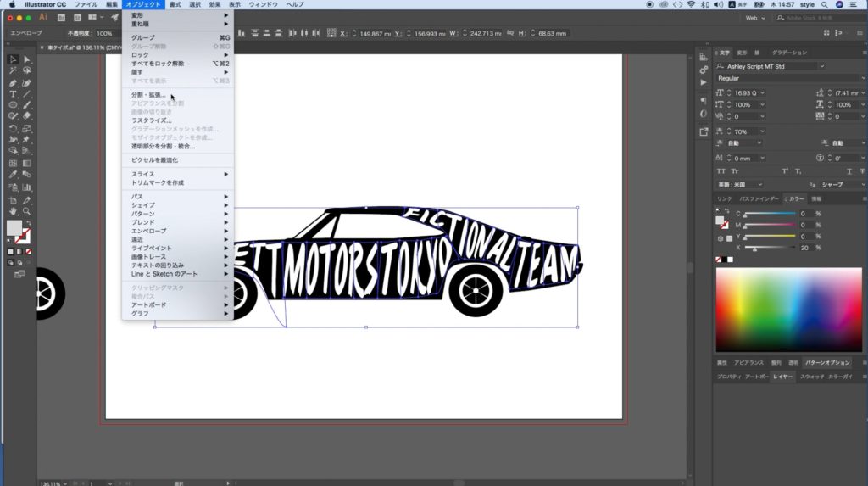The height and width of the screenshot is (486, 868).
Task: Choose ピクセルを最適化 menu item
Action: pyautogui.click(x=178, y=160)
